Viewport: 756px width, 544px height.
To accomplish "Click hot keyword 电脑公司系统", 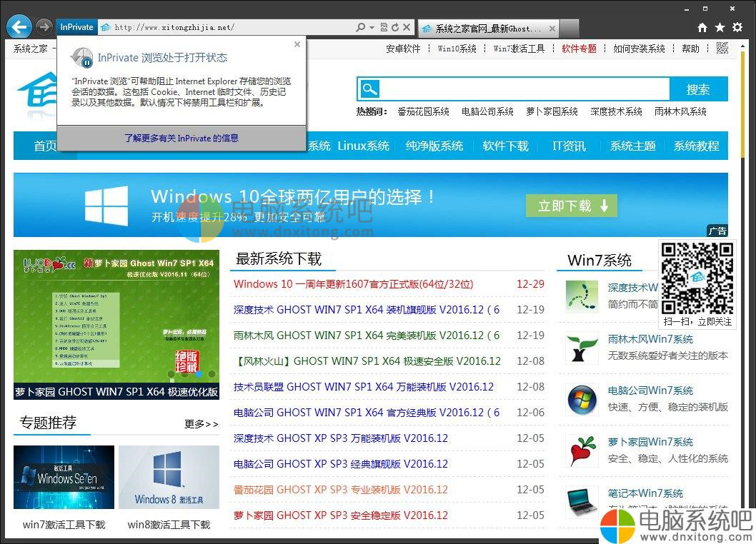I will click(487, 112).
